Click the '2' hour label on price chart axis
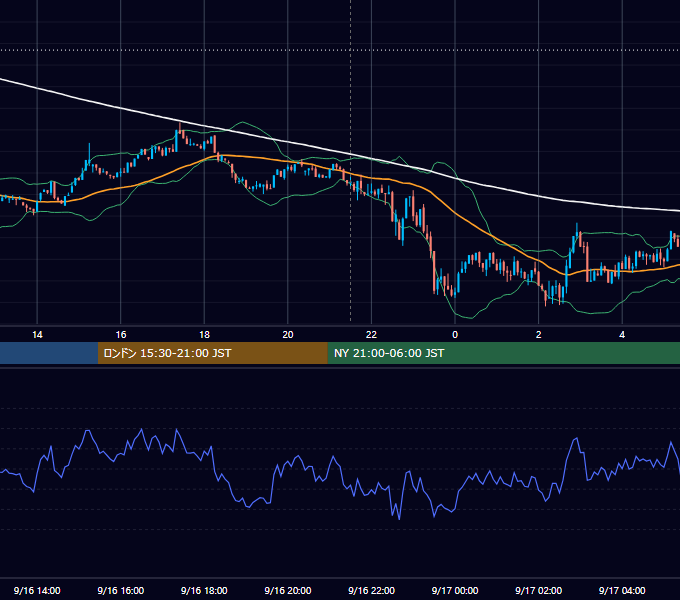 click(539, 335)
